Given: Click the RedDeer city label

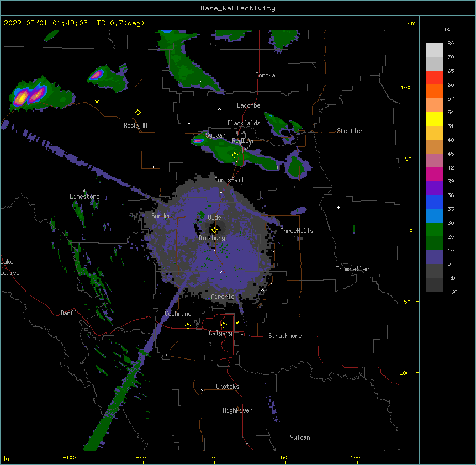Looking at the screenshot, I should click(243, 141).
